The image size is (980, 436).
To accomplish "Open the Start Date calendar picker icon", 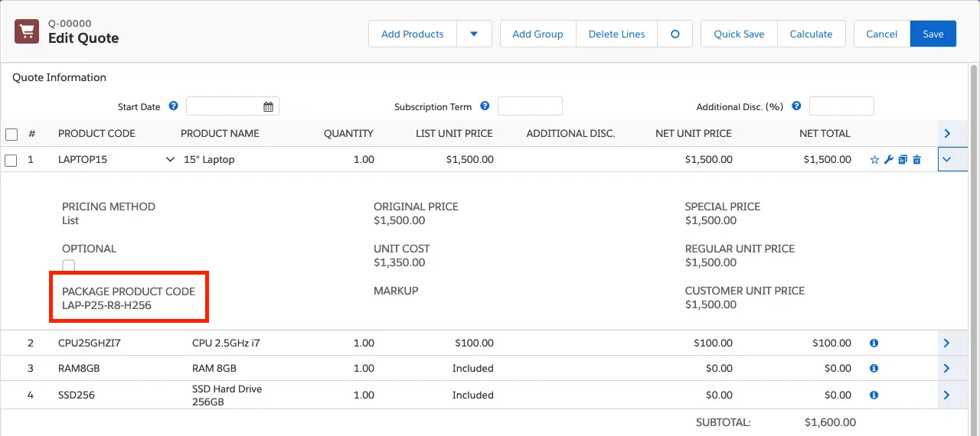I will (x=269, y=106).
